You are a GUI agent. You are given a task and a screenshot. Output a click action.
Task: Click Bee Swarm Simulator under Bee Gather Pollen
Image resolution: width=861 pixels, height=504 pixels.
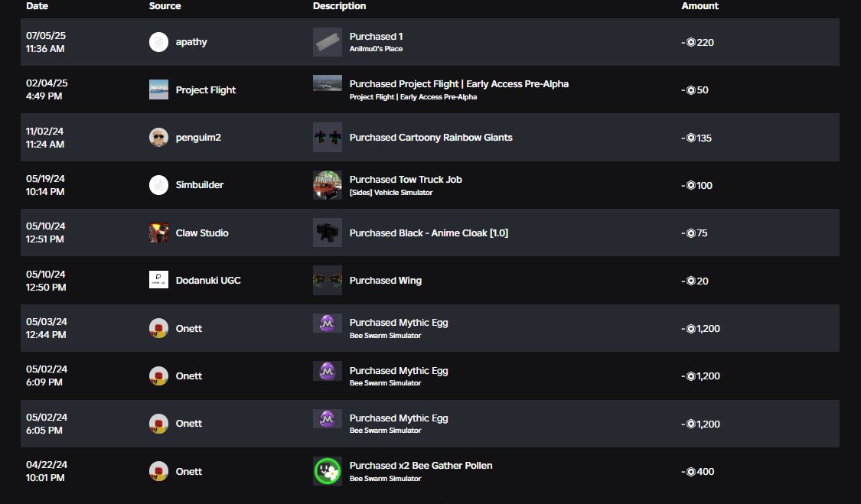click(x=386, y=479)
